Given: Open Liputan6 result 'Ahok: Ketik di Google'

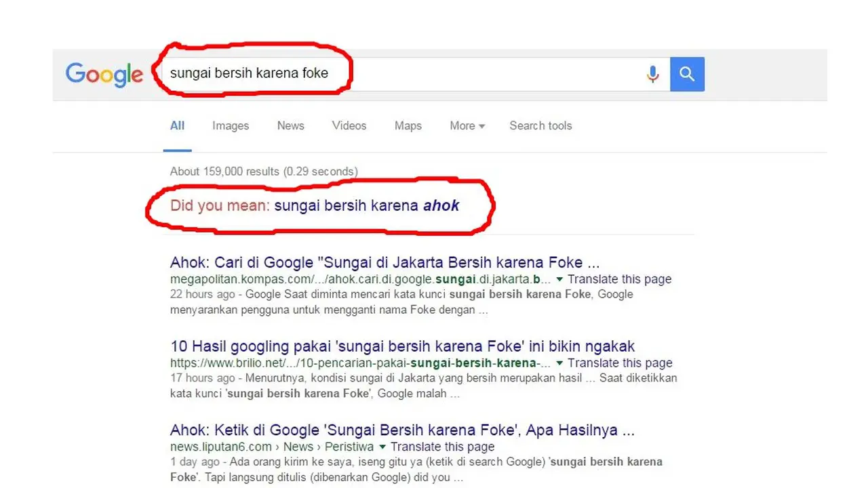Looking at the screenshot, I should [x=403, y=430].
